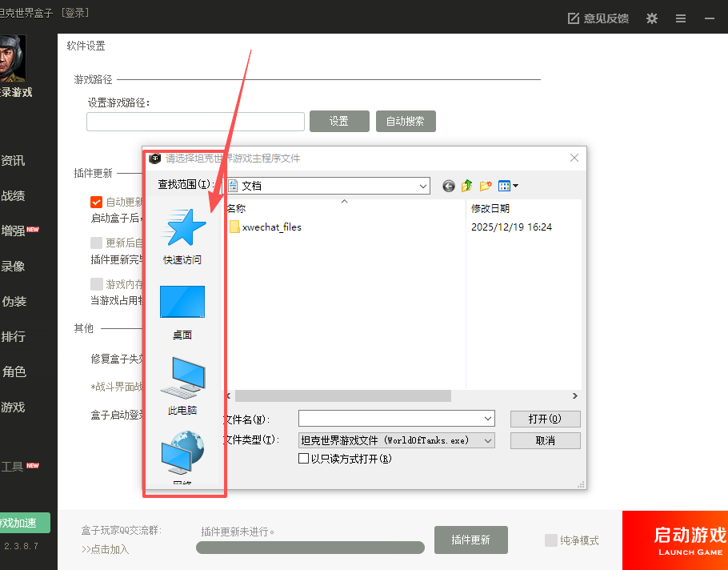The width and height of the screenshot is (728, 570).
Task: Click the up one level folder icon
Action: [x=467, y=186]
